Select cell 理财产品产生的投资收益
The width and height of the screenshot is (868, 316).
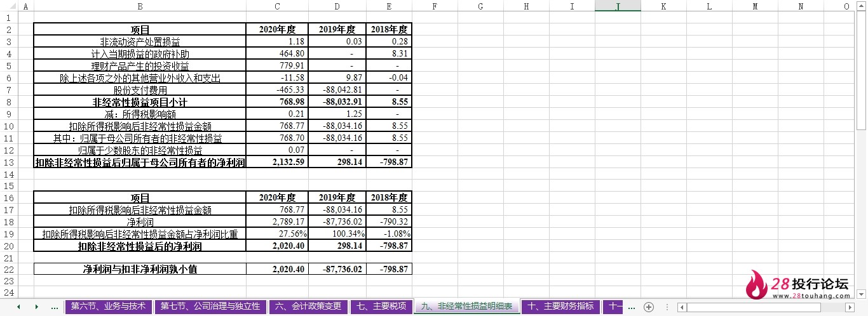tap(140, 66)
